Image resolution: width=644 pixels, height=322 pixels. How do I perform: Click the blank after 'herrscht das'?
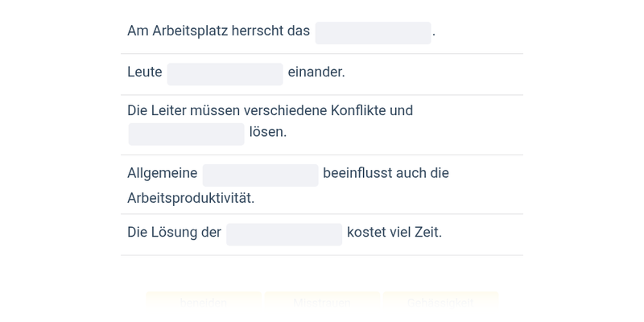(373, 33)
